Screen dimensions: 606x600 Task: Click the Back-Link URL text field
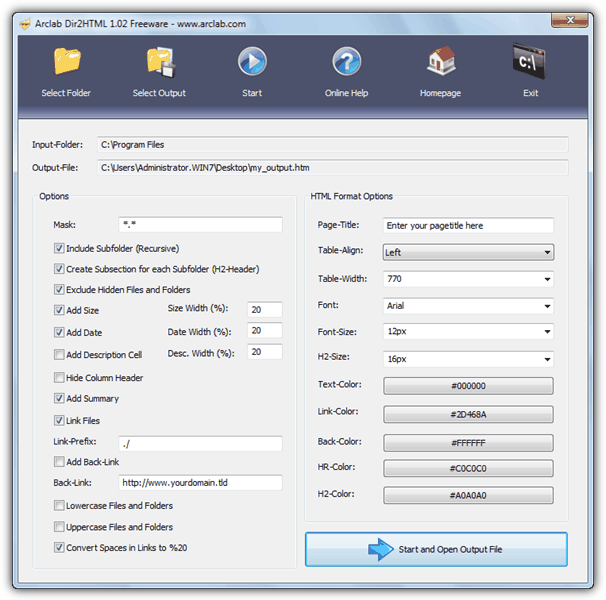click(x=199, y=483)
